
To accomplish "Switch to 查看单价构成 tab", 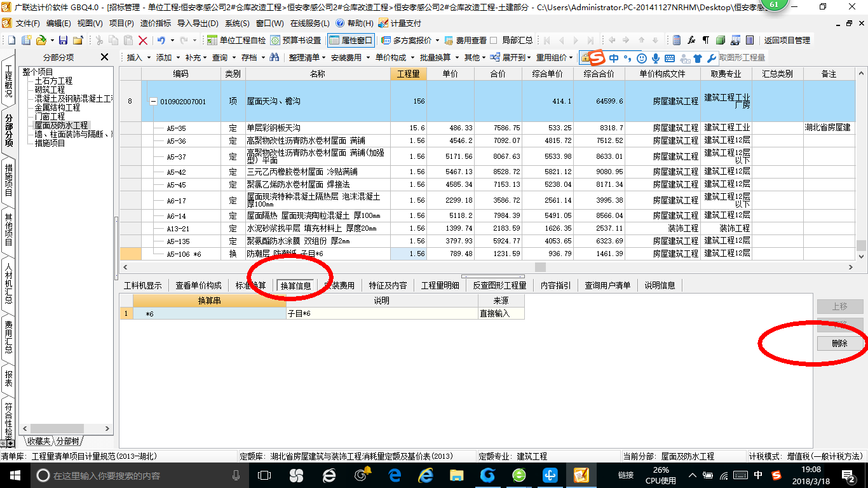I will click(198, 285).
